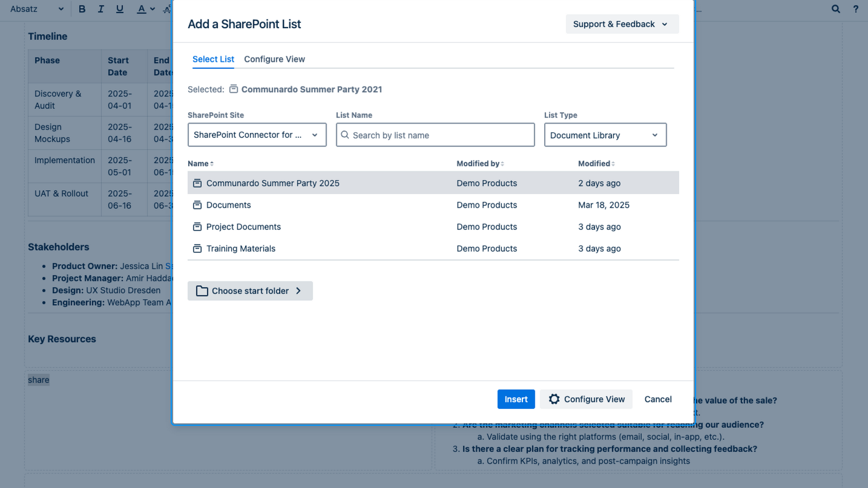Open the help question mark icon

[856, 9]
